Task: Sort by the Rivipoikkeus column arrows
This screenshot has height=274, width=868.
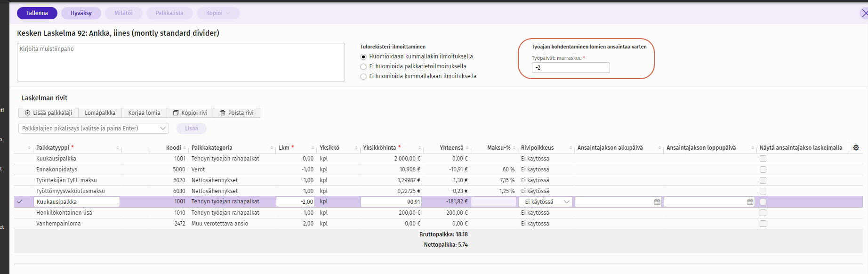Action: coord(571,148)
